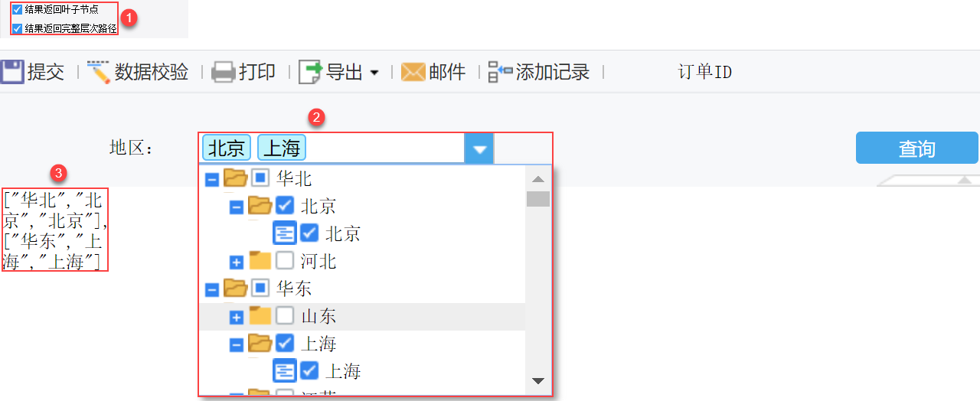The width and height of the screenshot is (980, 401).
Task: Click the folder icon next to 华北
Action: tap(236, 178)
